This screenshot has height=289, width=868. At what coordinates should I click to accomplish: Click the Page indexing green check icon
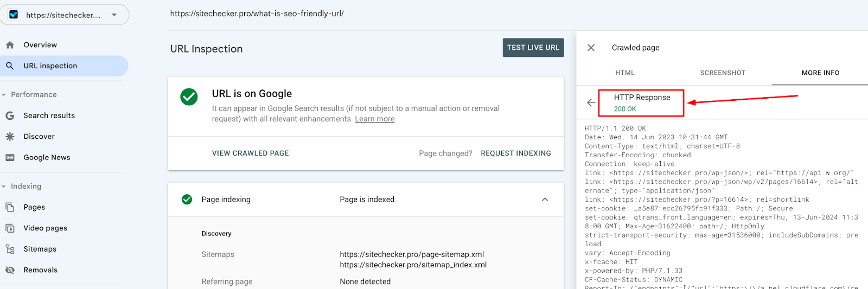[x=187, y=200]
